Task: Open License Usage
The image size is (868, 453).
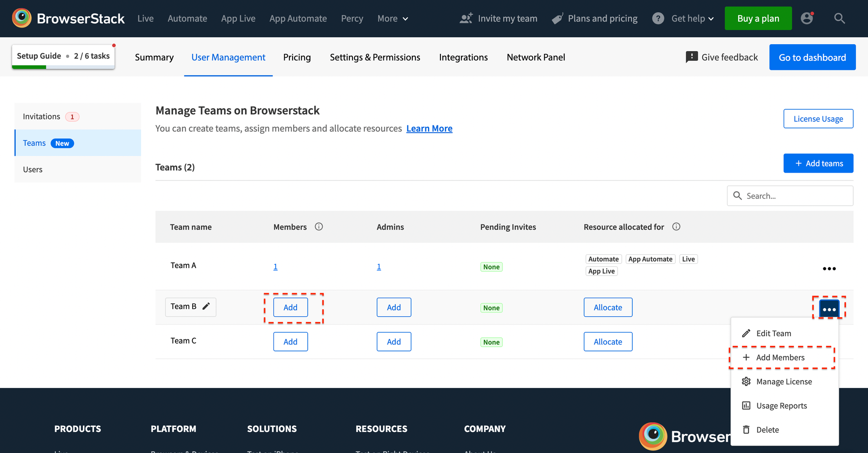Action: [x=818, y=118]
